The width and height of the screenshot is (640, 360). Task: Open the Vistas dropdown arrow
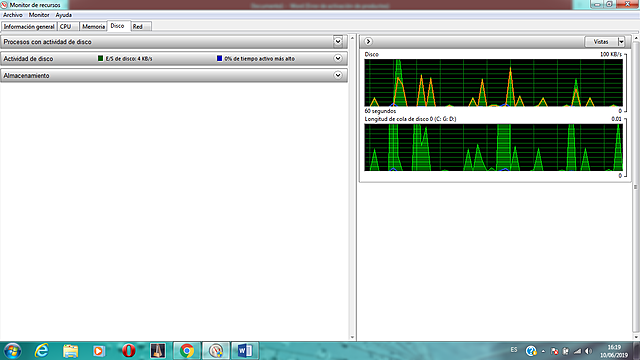621,42
